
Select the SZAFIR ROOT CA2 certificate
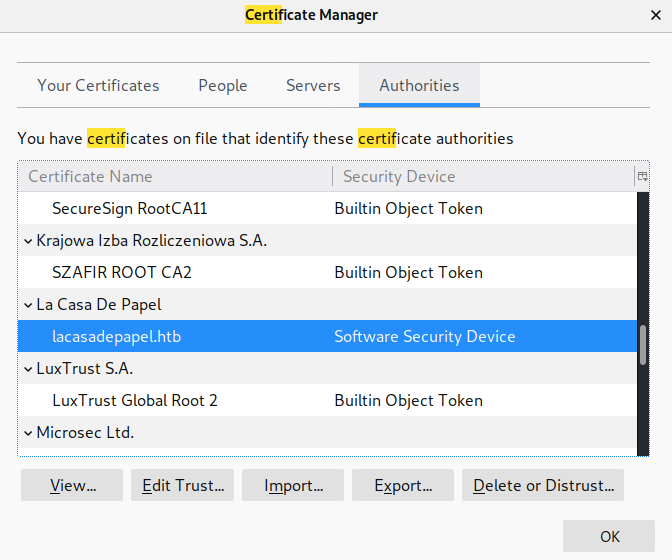(x=121, y=273)
